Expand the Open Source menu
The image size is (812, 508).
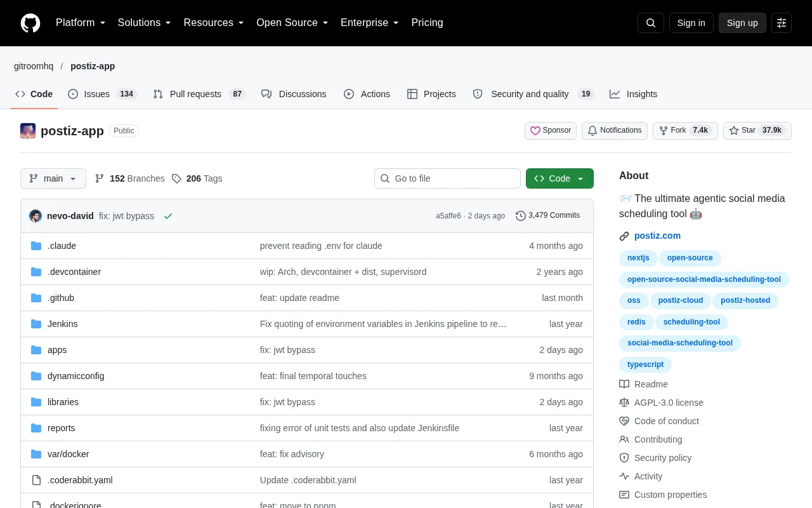click(x=292, y=23)
